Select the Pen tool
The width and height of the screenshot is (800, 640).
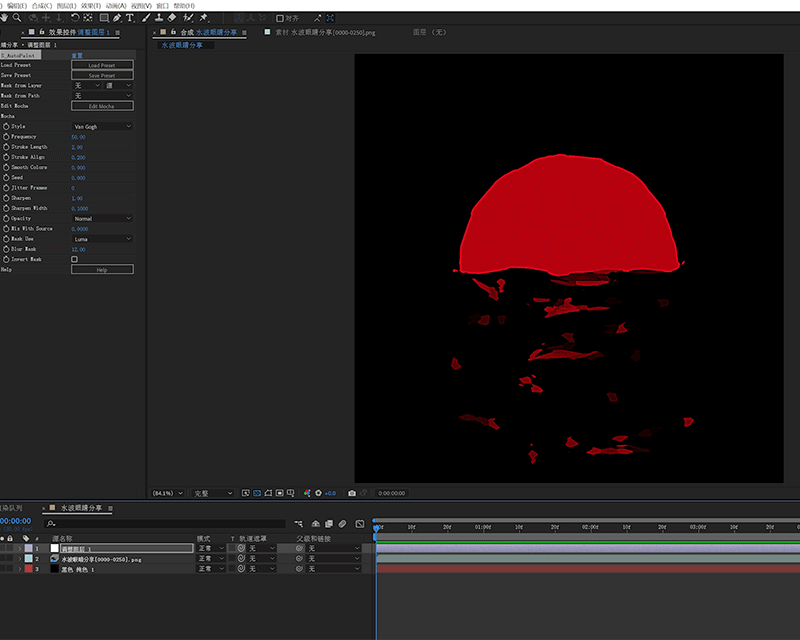tap(117, 18)
